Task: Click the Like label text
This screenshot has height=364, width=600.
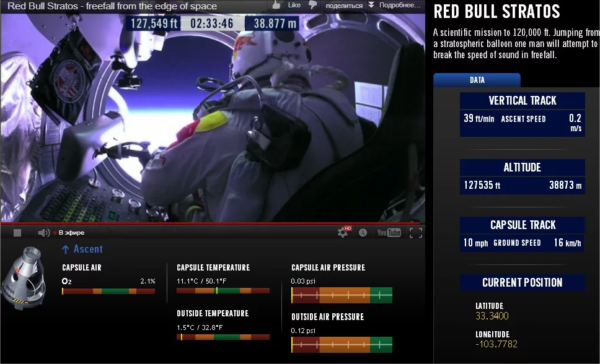Action: click(294, 5)
